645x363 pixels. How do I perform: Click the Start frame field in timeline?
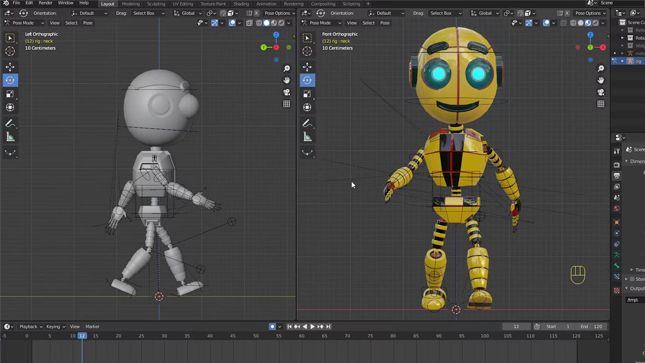(x=558, y=326)
